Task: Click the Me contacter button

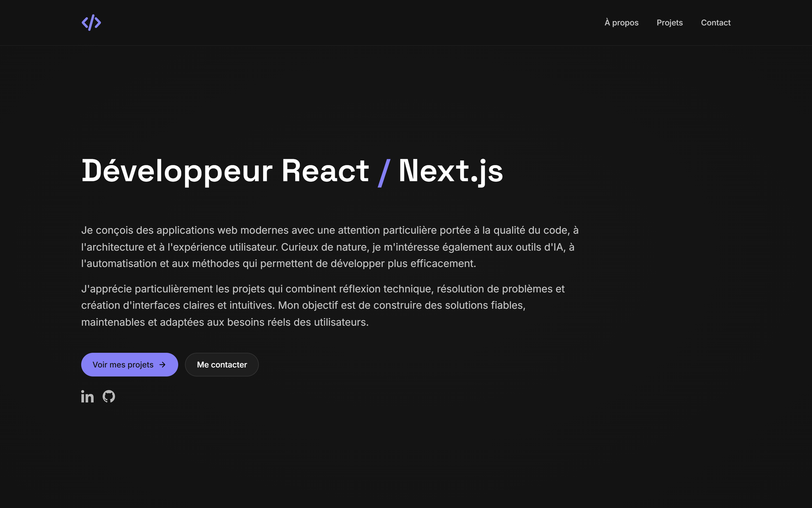Action: (222, 365)
